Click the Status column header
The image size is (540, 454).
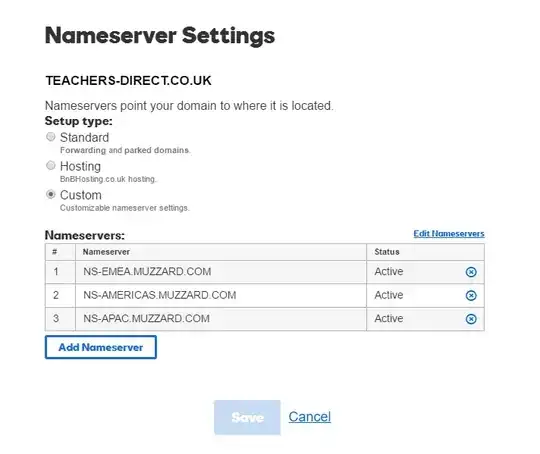click(x=425, y=252)
